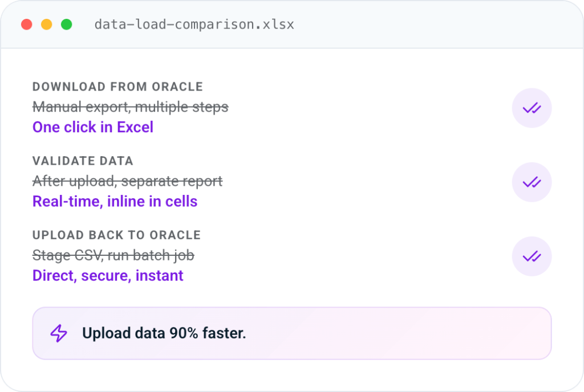This screenshot has width=584, height=392.
Task: Click the Upload data 90% faster text
Action: pos(164,333)
